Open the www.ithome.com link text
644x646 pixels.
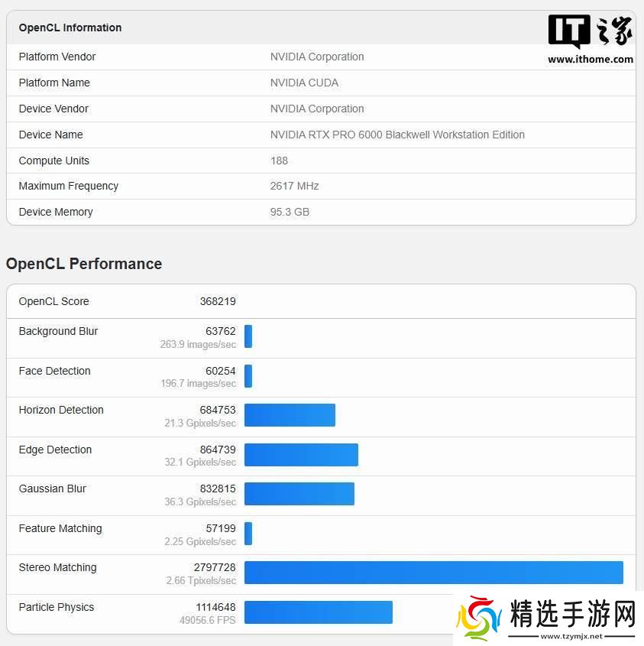[590, 60]
